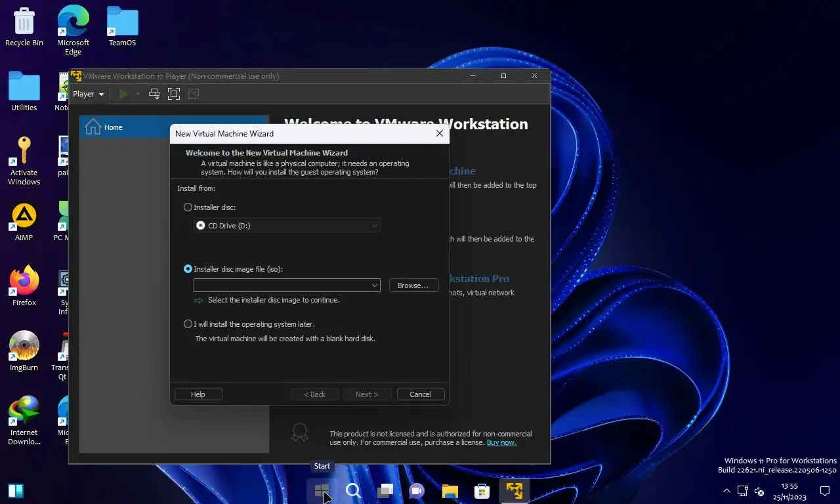Select Installer disc image file (iso) option
This screenshot has height=504, width=840.
[x=188, y=269]
